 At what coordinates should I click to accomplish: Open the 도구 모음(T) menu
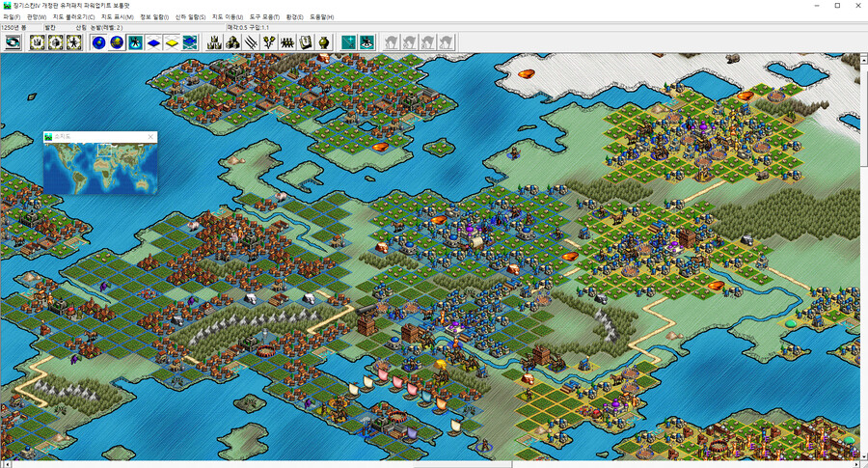[x=264, y=17]
